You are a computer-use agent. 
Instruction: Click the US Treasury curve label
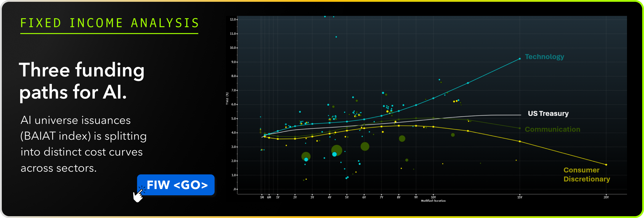click(x=548, y=113)
